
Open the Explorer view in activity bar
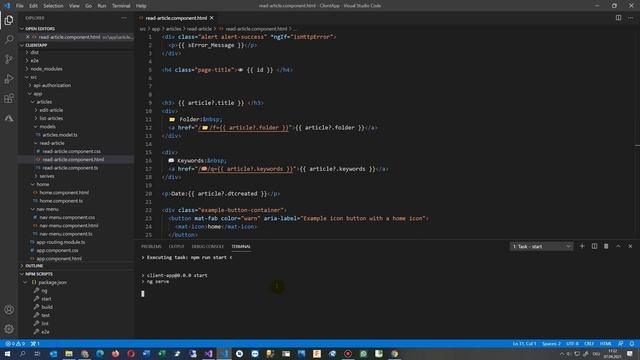9,20
